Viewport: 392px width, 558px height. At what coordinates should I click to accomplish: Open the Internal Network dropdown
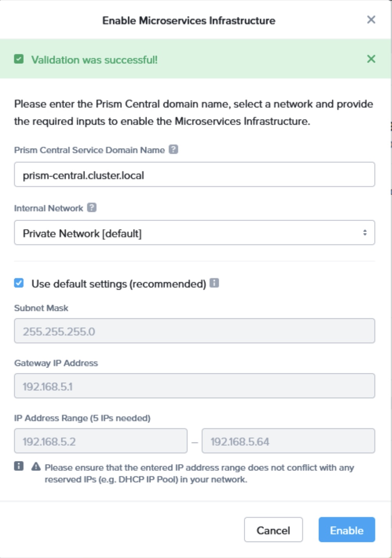click(x=194, y=233)
